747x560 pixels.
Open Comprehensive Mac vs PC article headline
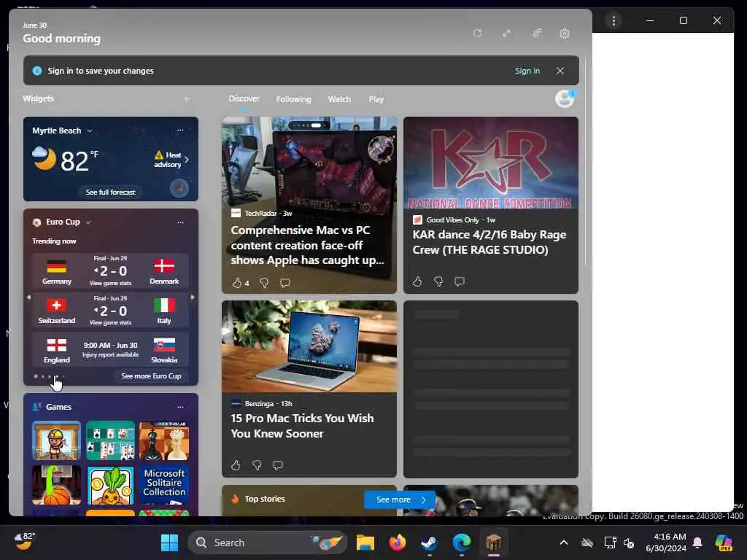point(307,245)
